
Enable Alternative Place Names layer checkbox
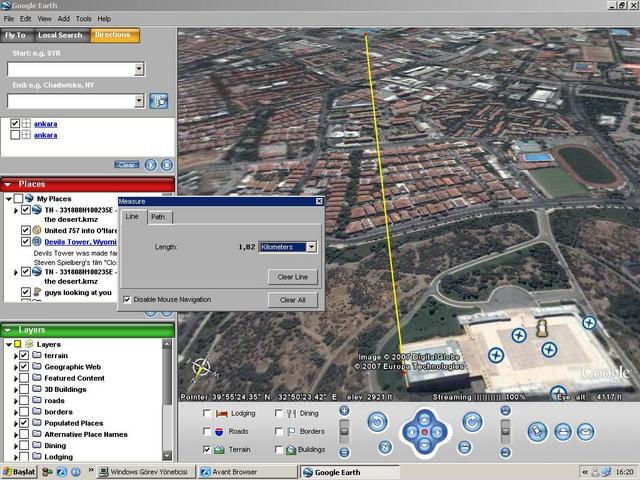point(24,434)
